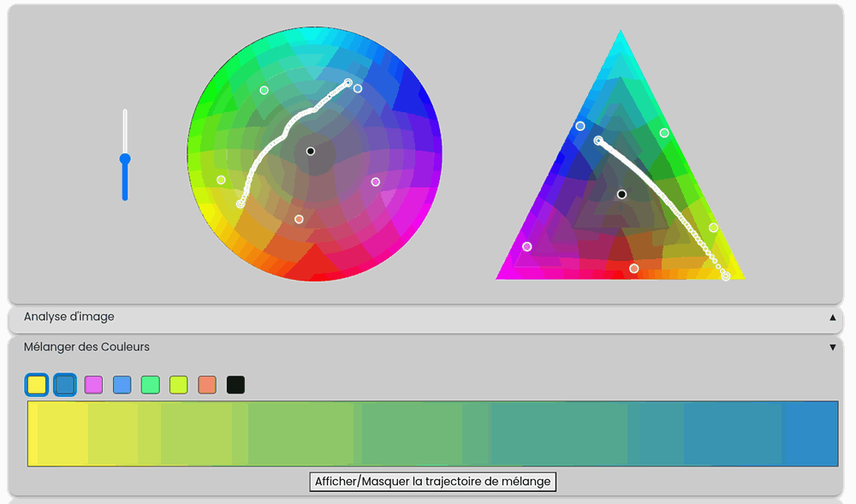
Task: Select the black color swatch
Action: pyautogui.click(x=235, y=385)
